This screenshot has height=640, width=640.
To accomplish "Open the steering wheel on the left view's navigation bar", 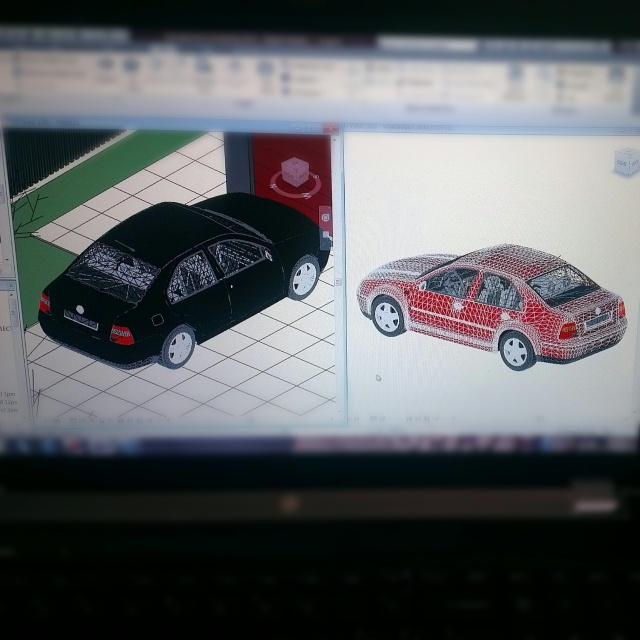I will point(325,218).
